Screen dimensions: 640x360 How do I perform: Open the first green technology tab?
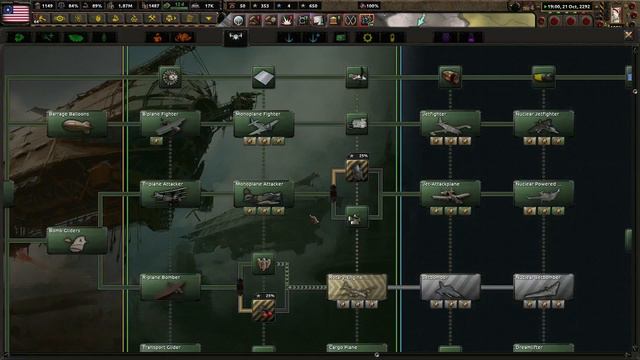coord(19,38)
